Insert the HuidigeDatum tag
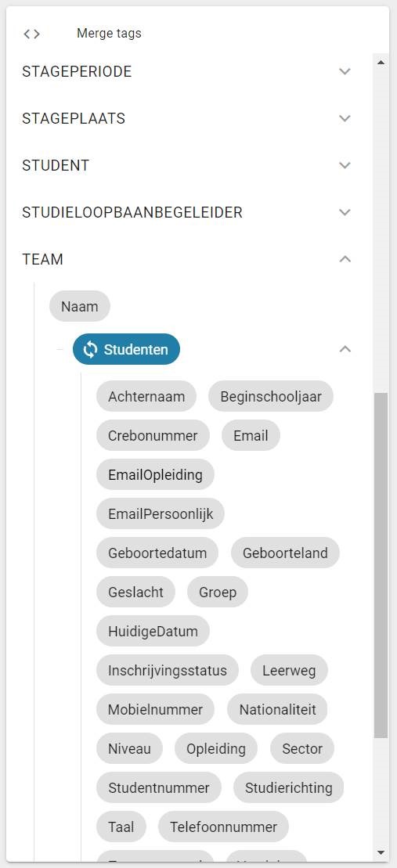397x868 pixels. click(x=153, y=631)
